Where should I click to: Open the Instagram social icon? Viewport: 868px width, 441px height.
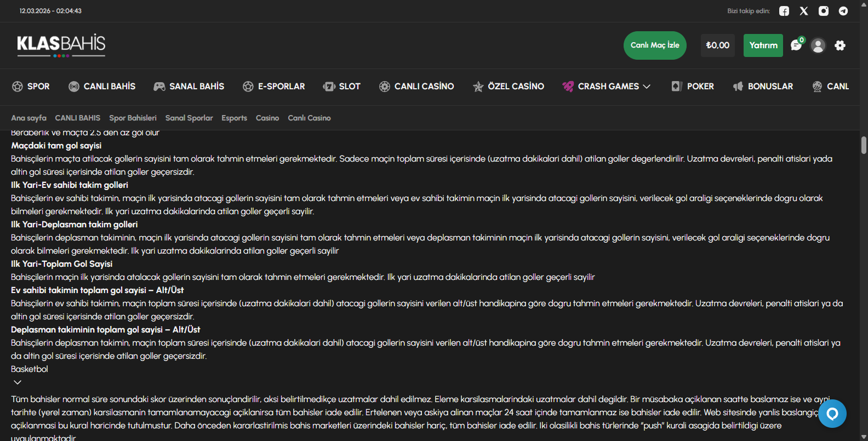click(824, 11)
